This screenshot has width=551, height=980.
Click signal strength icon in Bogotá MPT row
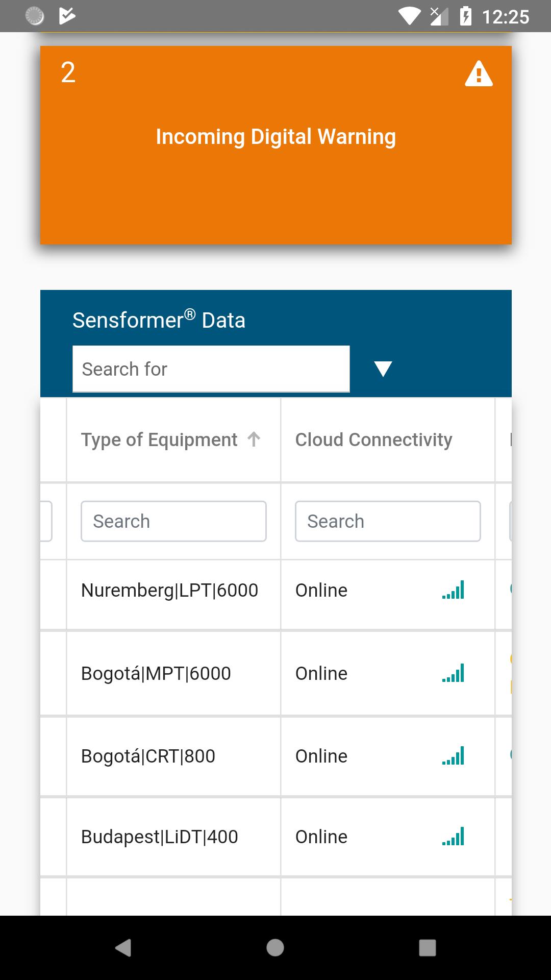[x=453, y=673]
